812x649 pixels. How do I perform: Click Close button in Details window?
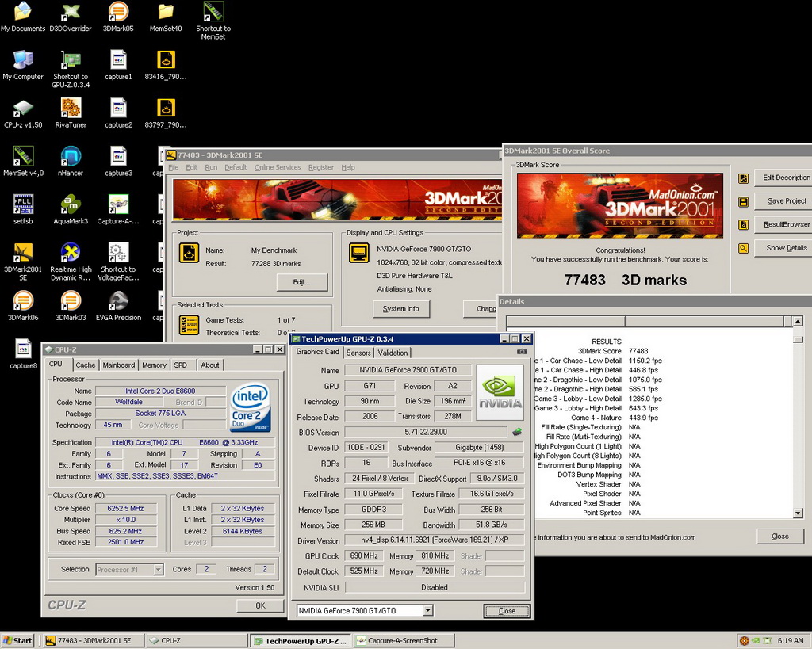(x=780, y=536)
